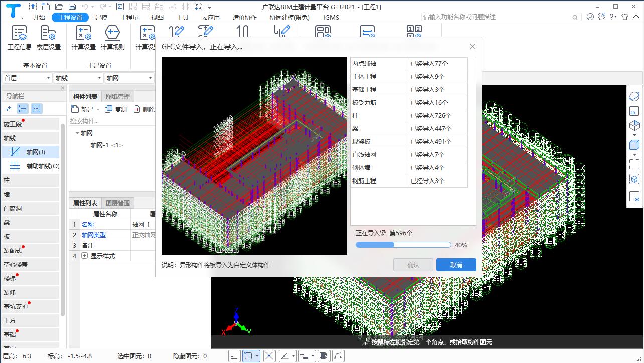Click the navigation bar vertical scrollbar

(x=63, y=221)
